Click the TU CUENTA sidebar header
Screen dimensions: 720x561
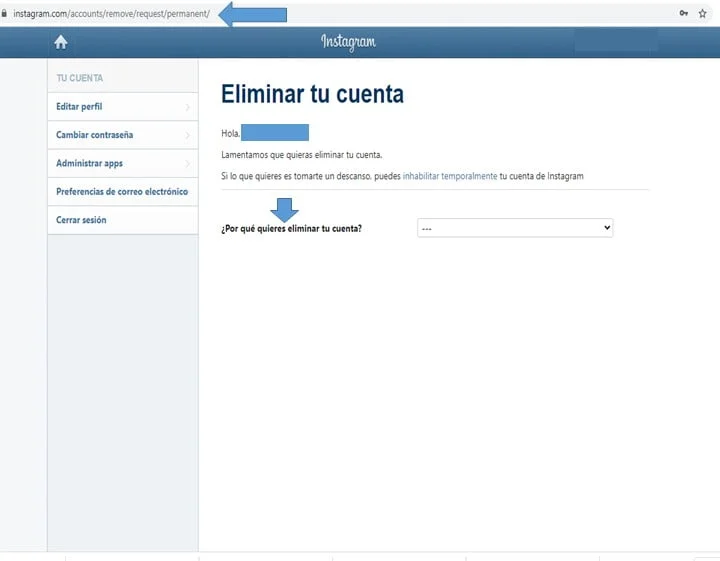point(79,78)
